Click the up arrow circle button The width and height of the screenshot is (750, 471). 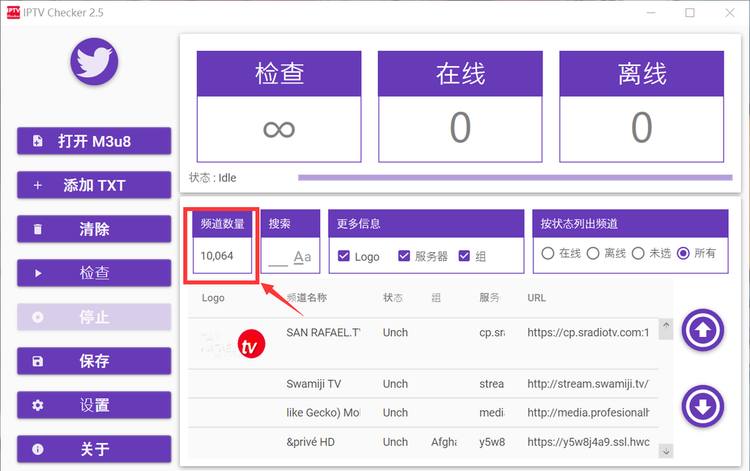[x=703, y=330]
